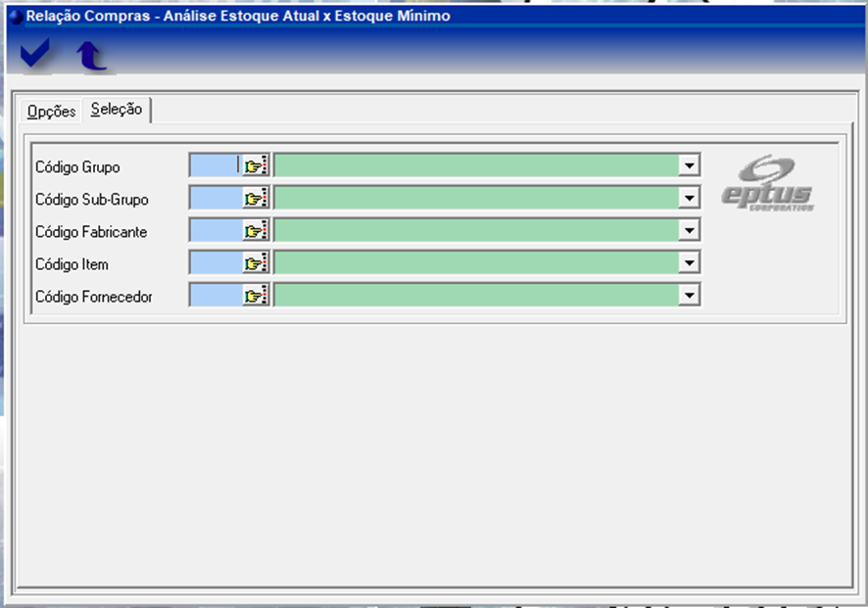Open lookup for Código Grupo
868x608 pixels.
coord(255,166)
